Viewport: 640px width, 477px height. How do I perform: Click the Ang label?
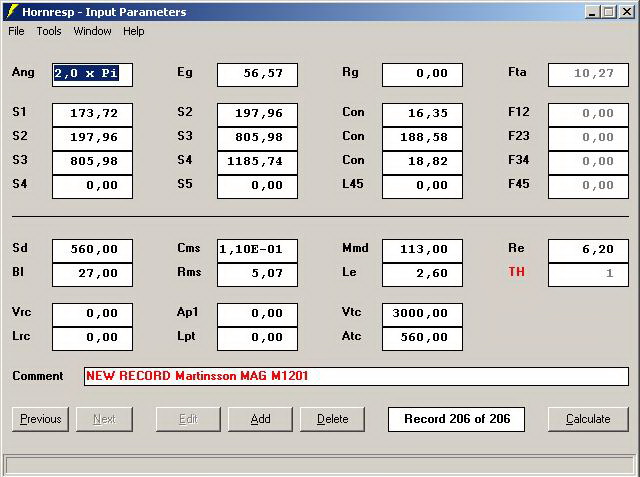pyautogui.click(x=23, y=72)
